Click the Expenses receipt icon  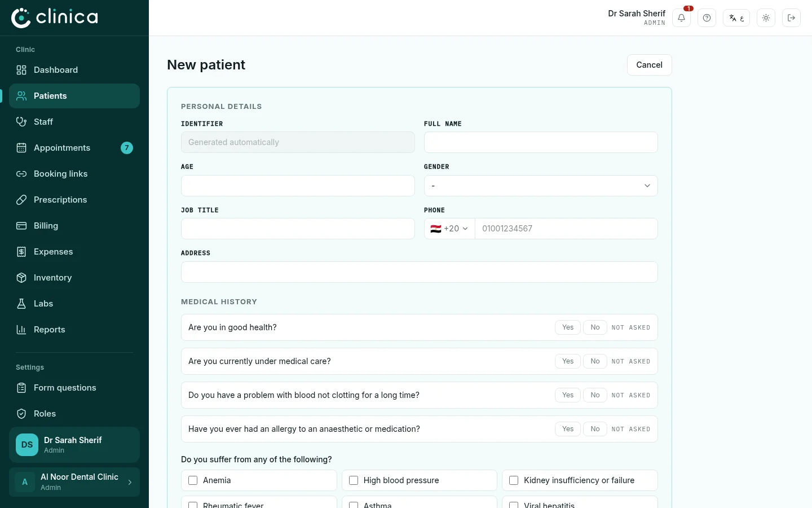pyautogui.click(x=21, y=252)
